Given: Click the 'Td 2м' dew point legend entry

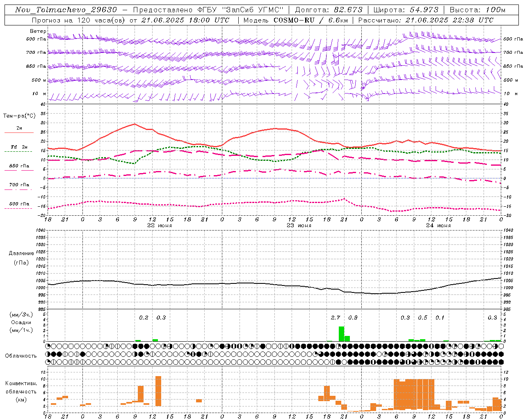Looking at the screenshot, I should (x=19, y=147).
